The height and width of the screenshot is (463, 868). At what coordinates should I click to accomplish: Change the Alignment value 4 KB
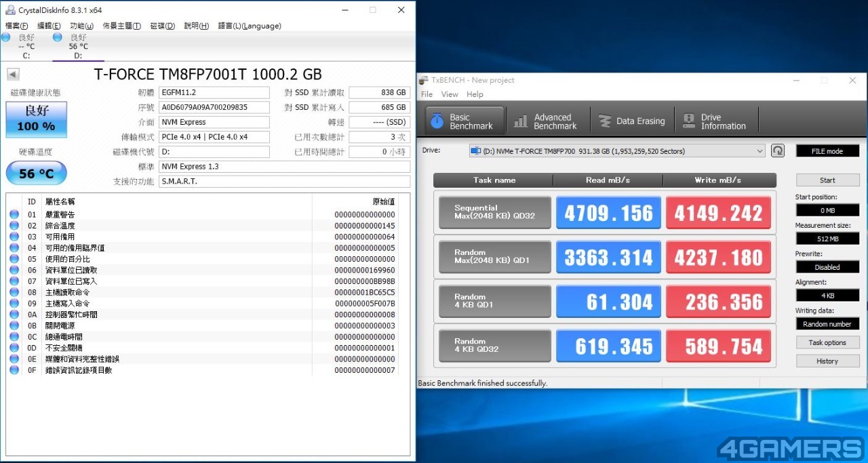[x=827, y=296]
